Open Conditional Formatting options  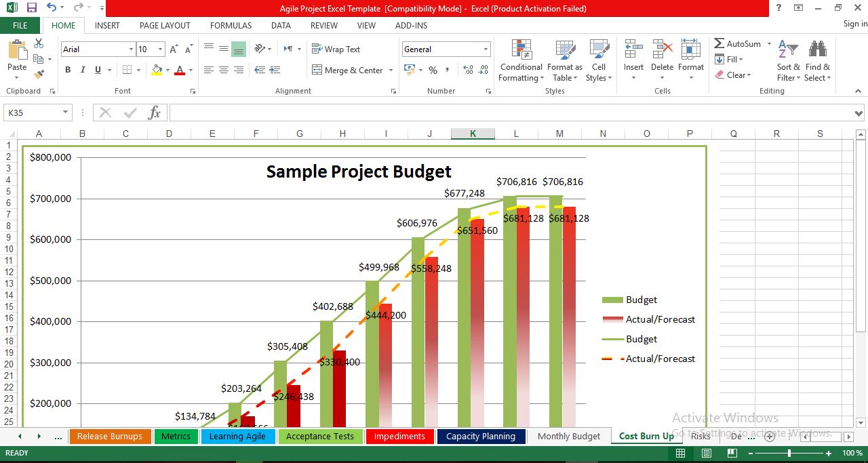point(521,60)
